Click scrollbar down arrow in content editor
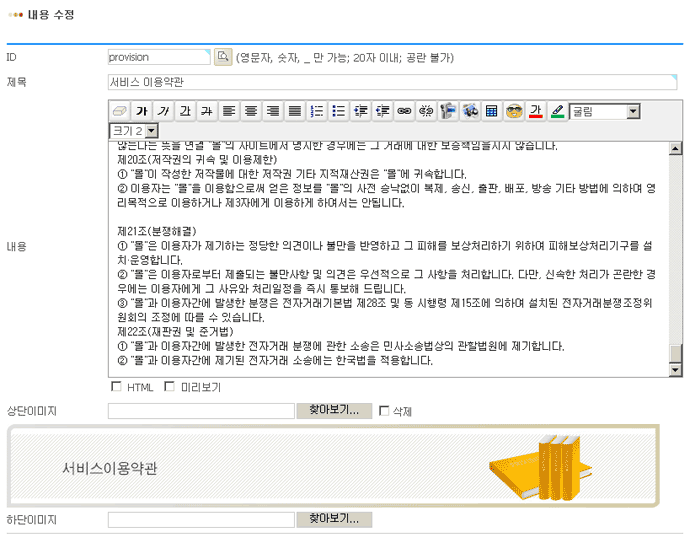The height and width of the screenshot is (543, 690). coord(676,370)
